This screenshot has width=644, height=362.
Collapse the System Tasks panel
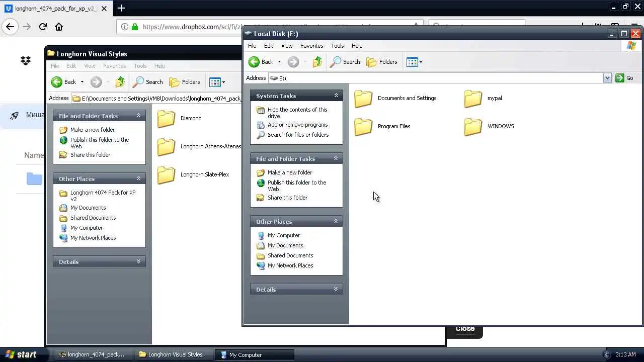click(336, 96)
